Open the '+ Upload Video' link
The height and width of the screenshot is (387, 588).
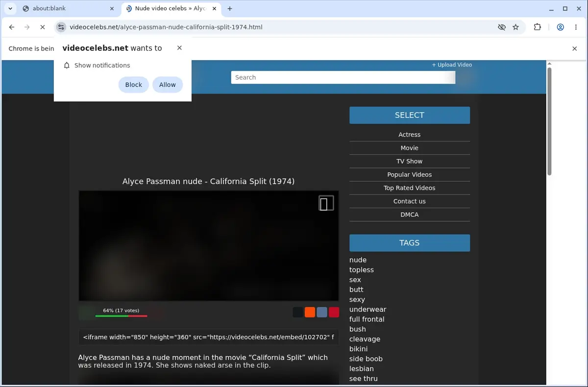pyautogui.click(x=452, y=65)
